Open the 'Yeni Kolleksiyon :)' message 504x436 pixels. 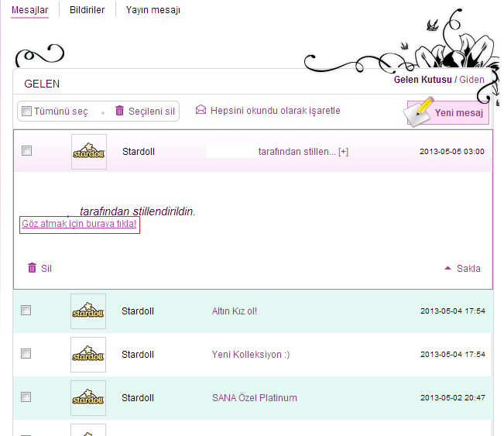click(x=251, y=355)
